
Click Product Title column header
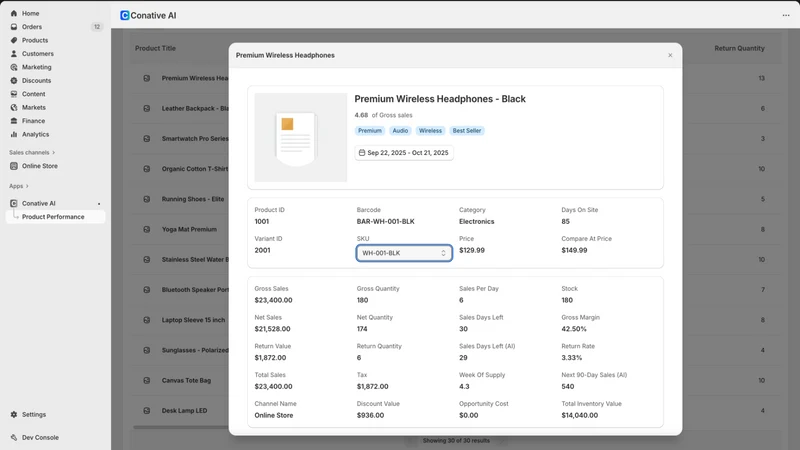155,48
